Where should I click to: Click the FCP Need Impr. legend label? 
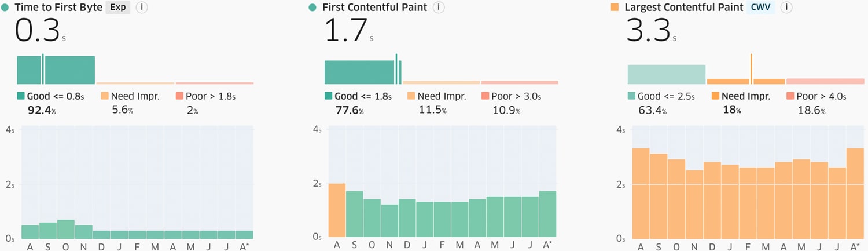[x=442, y=96]
